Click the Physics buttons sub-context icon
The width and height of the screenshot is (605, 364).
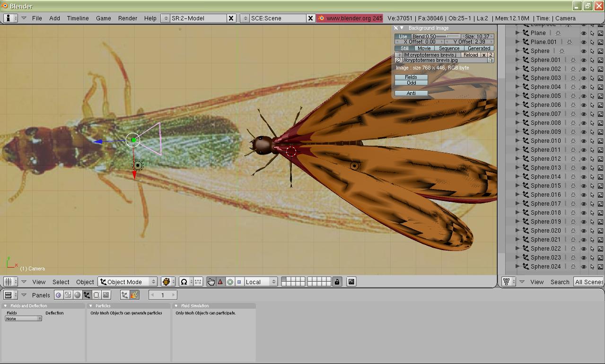(134, 295)
